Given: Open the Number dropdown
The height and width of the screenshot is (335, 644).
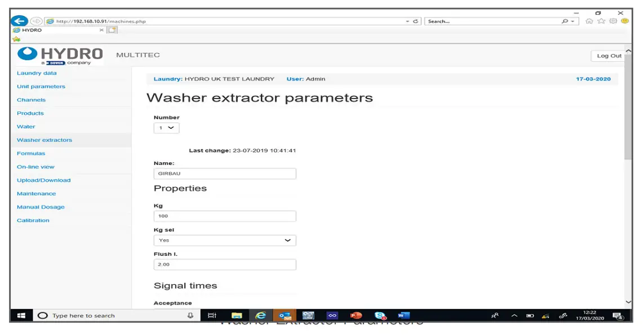Looking at the screenshot, I should [167, 128].
